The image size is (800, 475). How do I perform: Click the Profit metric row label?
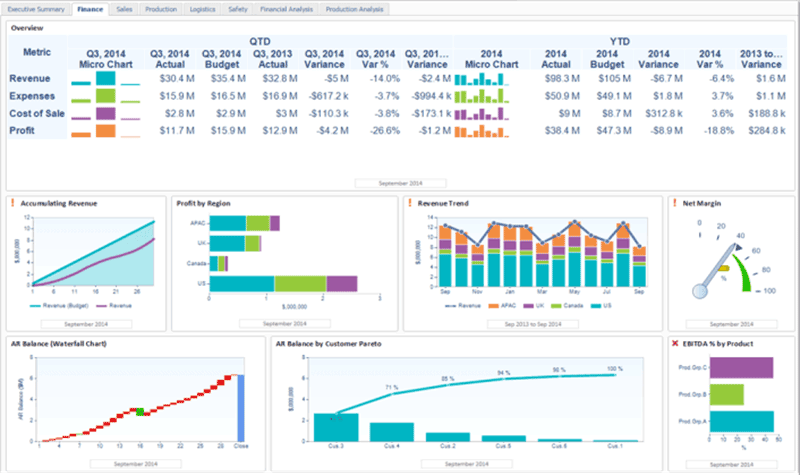(x=22, y=131)
